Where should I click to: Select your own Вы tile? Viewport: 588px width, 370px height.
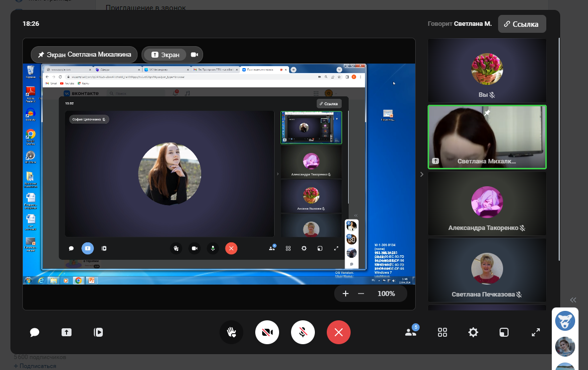[487, 71]
